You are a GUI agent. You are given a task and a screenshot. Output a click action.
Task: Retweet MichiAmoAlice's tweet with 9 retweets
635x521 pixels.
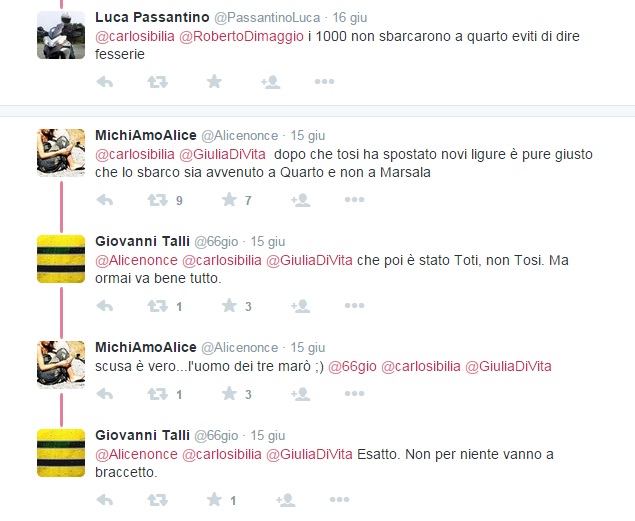tap(158, 200)
